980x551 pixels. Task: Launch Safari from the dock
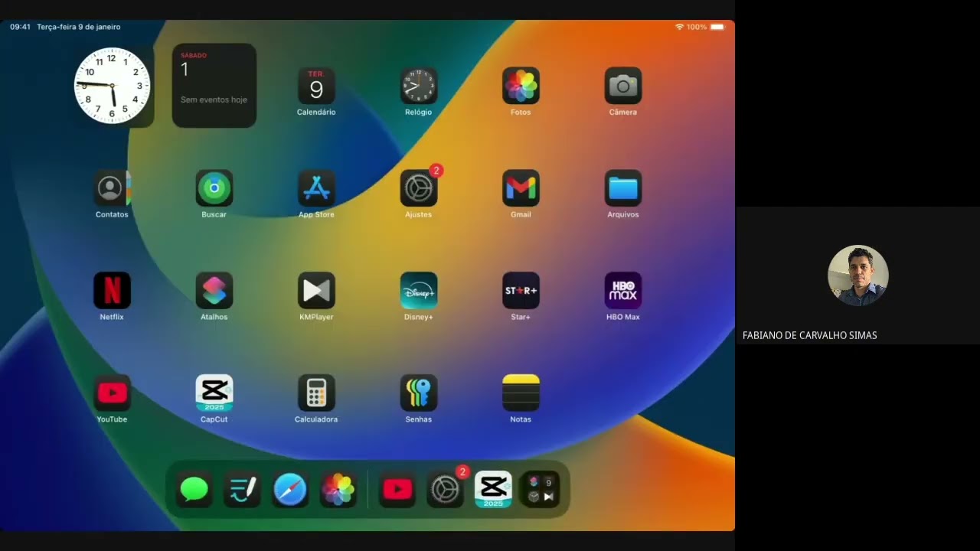pos(290,490)
